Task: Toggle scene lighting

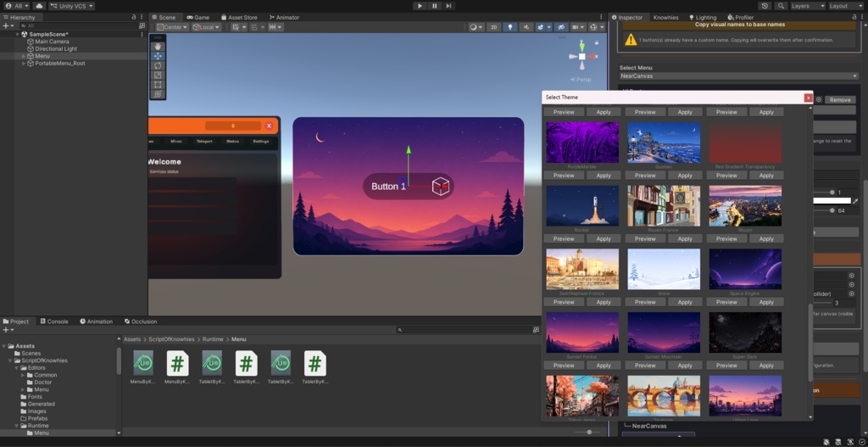Action: click(x=509, y=27)
